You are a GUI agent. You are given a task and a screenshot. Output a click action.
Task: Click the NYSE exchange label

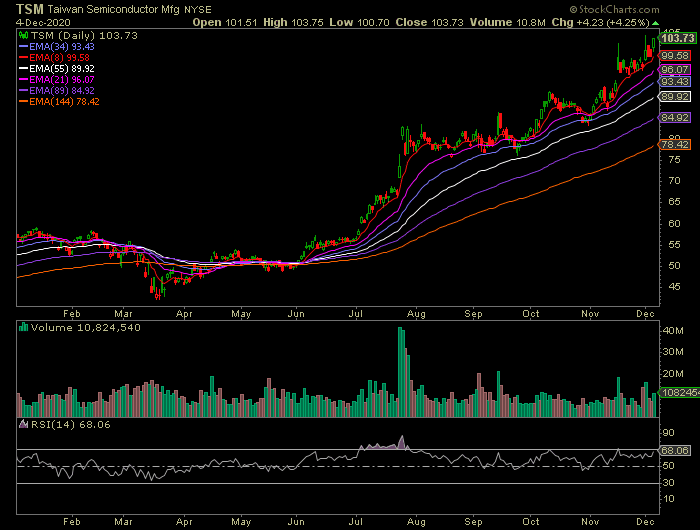pos(198,9)
